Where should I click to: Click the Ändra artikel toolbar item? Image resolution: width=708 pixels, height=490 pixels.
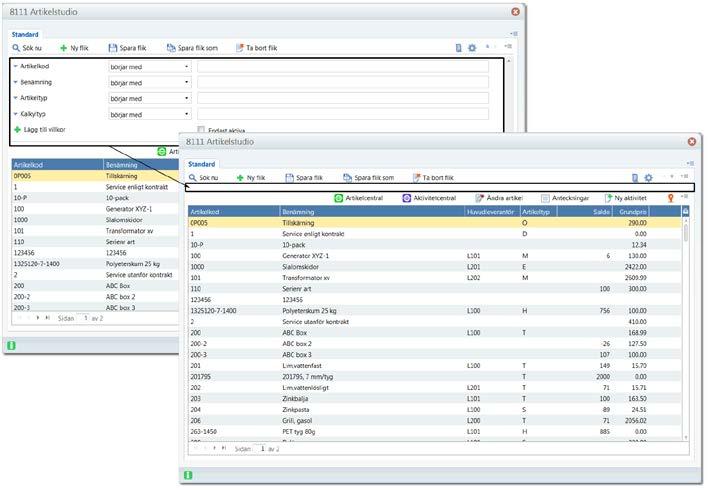(498, 198)
